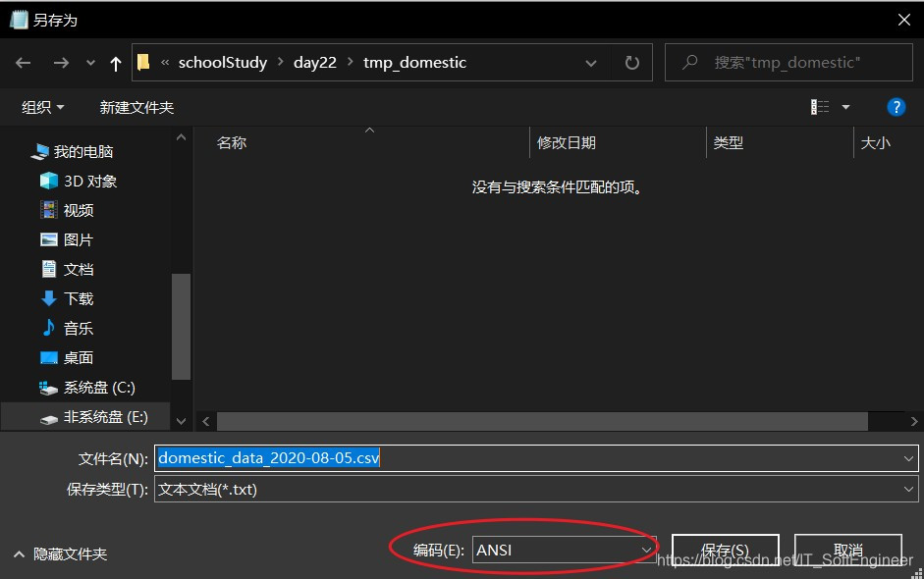Open more view options dropdown
The height and width of the screenshot is (579, 924).
click(x=845, y=107)
